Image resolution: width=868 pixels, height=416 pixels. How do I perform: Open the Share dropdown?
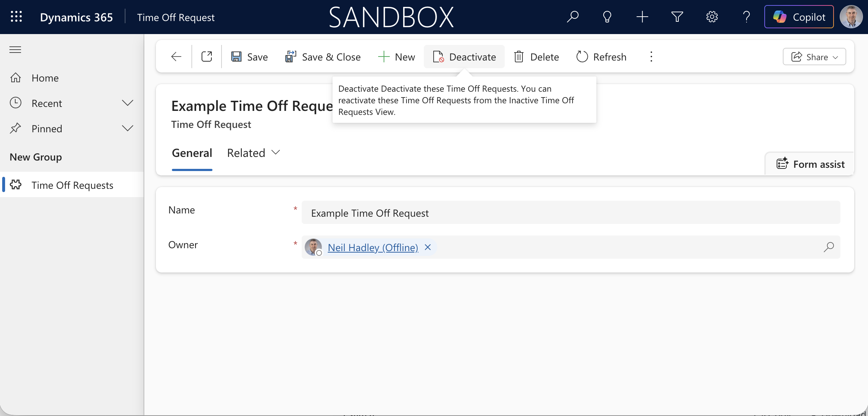tap(814, 57)
